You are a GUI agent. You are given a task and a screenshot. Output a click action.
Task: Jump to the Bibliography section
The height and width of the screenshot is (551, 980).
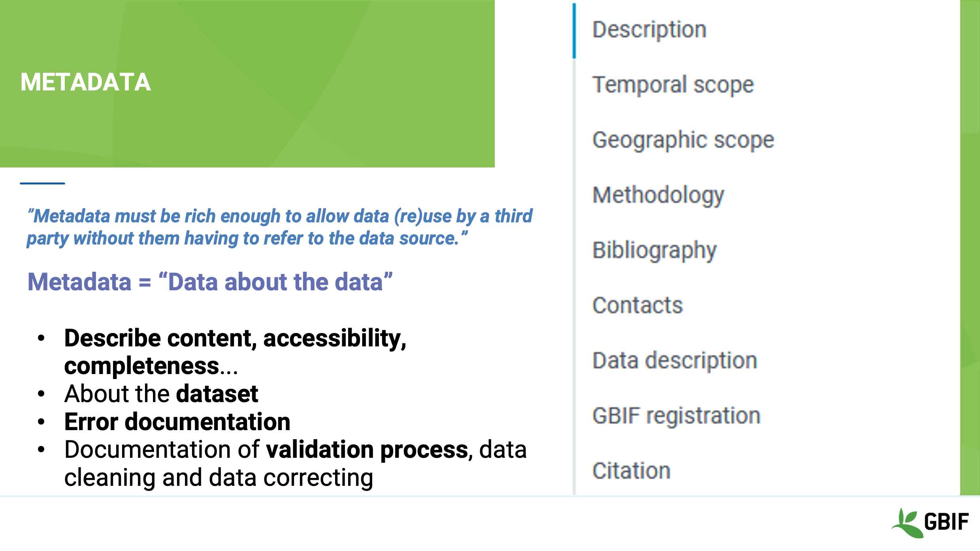(x=654, y=250)
